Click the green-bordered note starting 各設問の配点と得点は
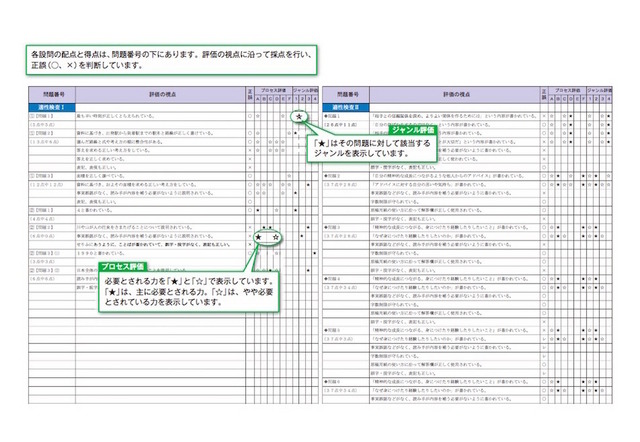Screen dimensions: 640x442 tap(171, 60)
